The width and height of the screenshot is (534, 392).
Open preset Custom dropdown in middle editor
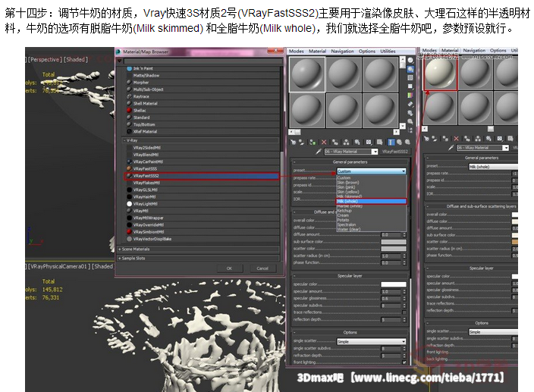pyautogui.click(x=372, y=171)
